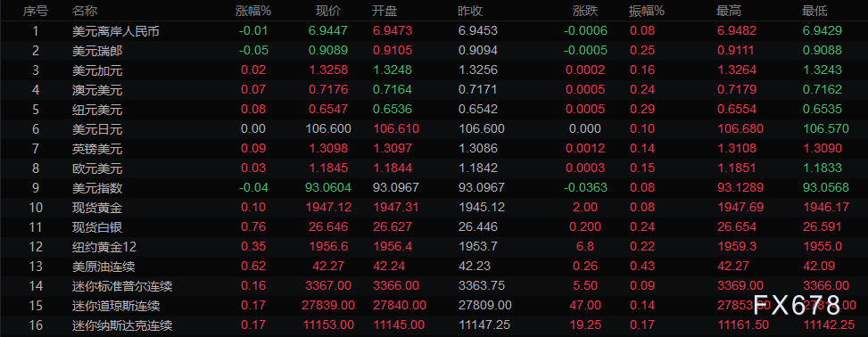Select the 美原油连续 row

pos(434,267)
